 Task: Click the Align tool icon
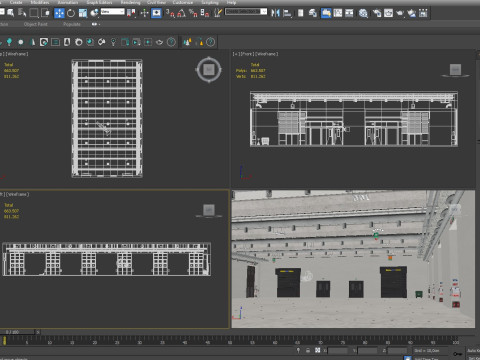(287, 13)
